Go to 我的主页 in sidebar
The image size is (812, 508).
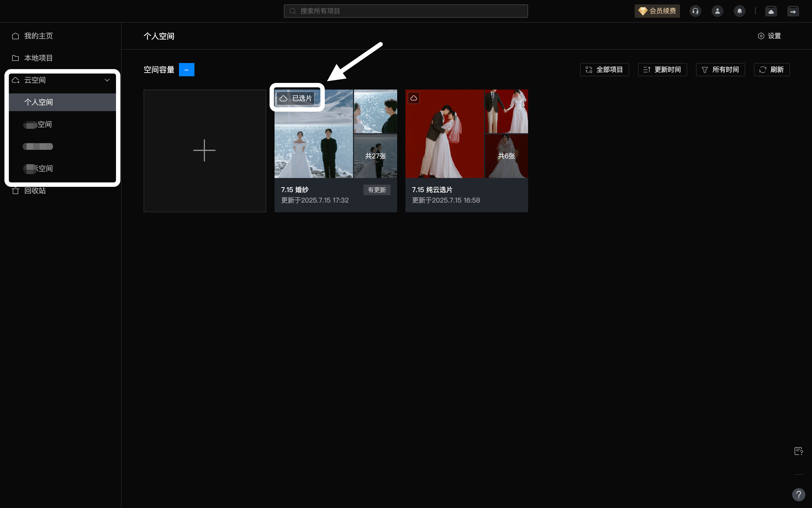[x=38, y=36]
